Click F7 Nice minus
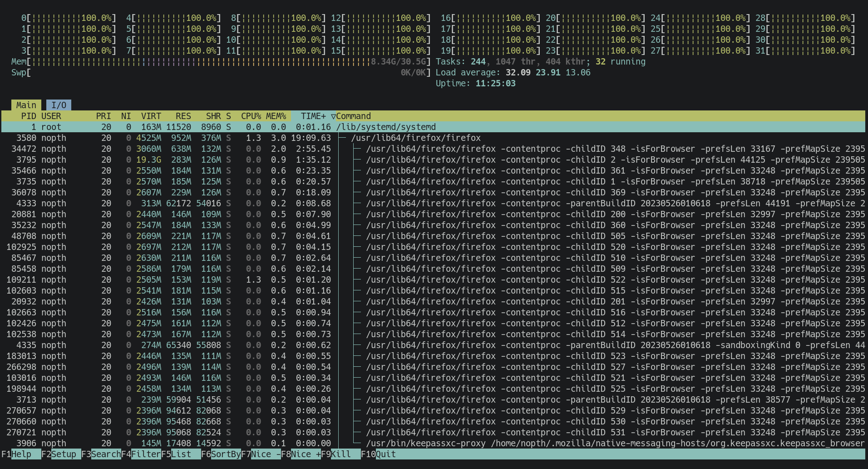This screenshot has height=469, width=868. 261,454
